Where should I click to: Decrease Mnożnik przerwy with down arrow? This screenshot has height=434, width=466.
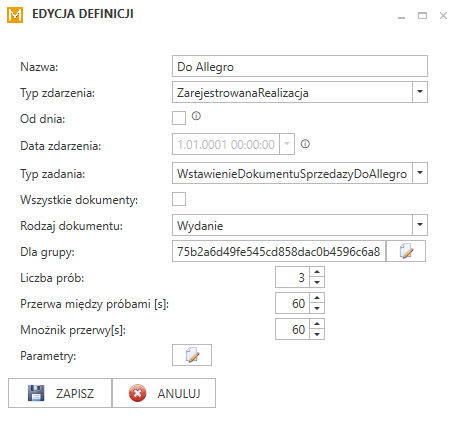coord(317,334)
